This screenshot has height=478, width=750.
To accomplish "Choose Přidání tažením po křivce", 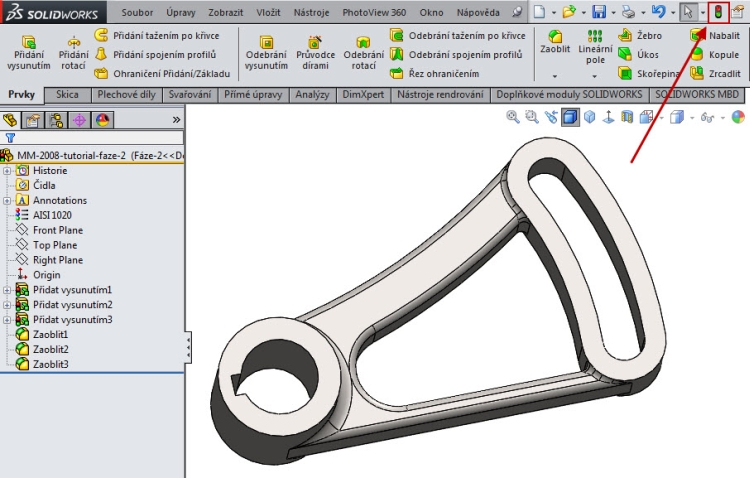I will pyautogui.click(x=157, y=35).
